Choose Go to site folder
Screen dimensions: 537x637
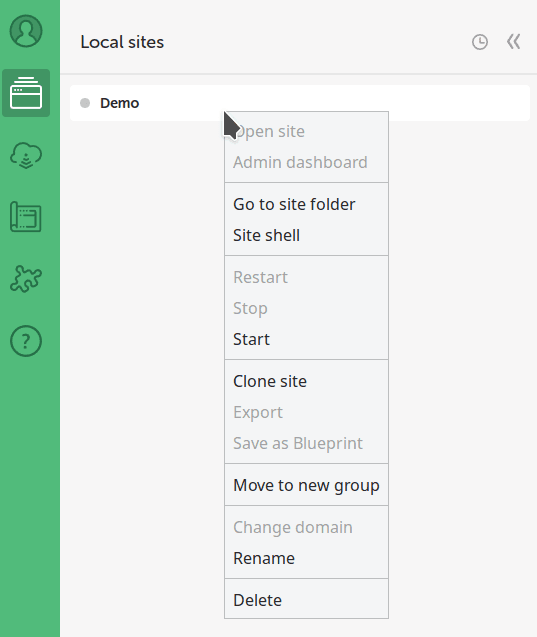[294, 204]
